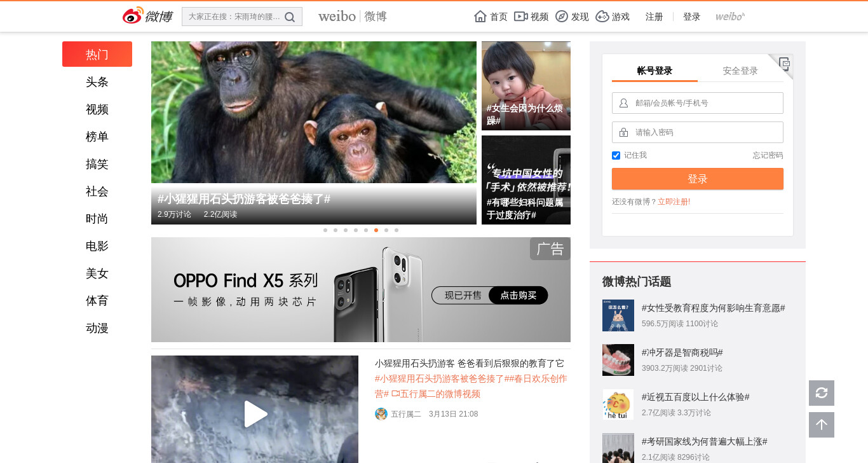The image size is (868, 463).
Task: Click the 2.9万讨论 count on banner
Action: (x=174, y=214)
